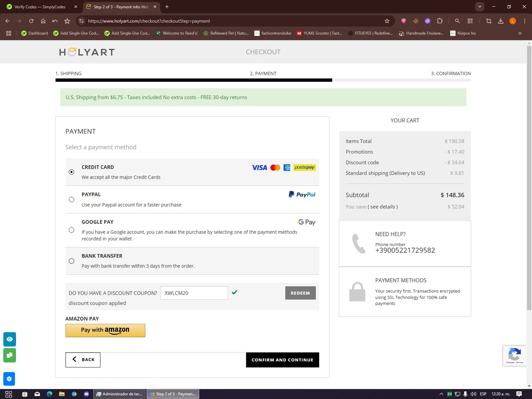Open the Welcome to Reed's! bookmark

(177, 33)
